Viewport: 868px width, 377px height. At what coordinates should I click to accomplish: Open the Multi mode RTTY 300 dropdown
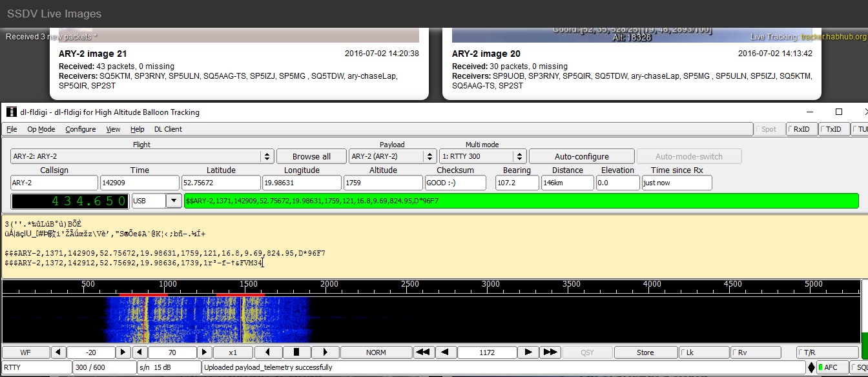pos(519,156)
